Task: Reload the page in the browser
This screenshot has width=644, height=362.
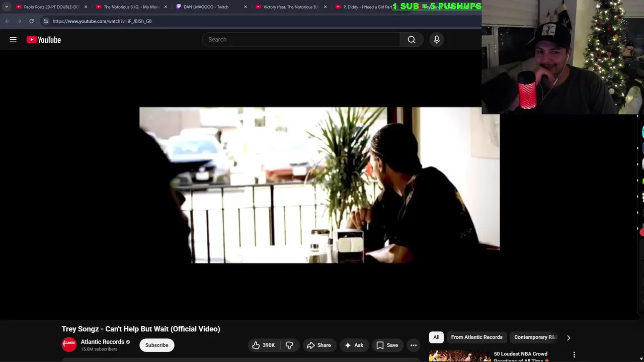Action: [x=31, y=21]
